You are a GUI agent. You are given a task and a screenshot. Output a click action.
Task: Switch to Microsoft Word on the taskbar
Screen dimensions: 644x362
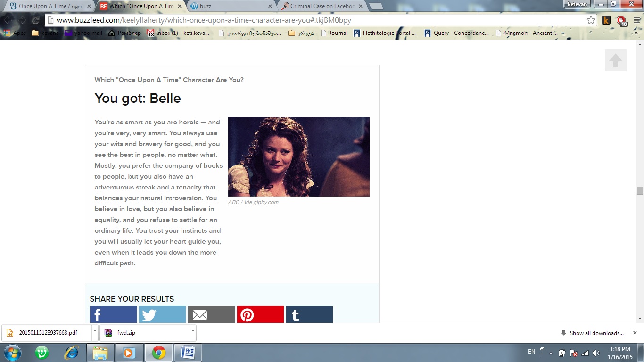(x=188, y=353)
